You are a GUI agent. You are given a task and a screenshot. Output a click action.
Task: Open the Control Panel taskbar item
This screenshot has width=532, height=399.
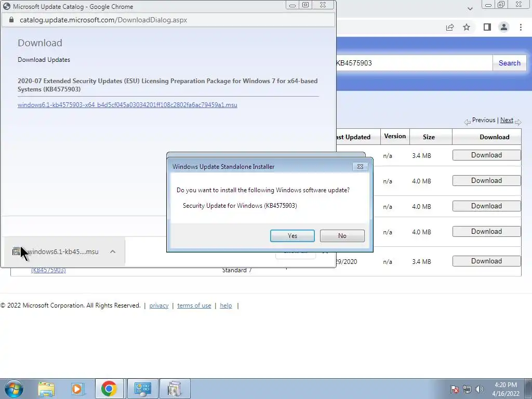pos(142,389)
